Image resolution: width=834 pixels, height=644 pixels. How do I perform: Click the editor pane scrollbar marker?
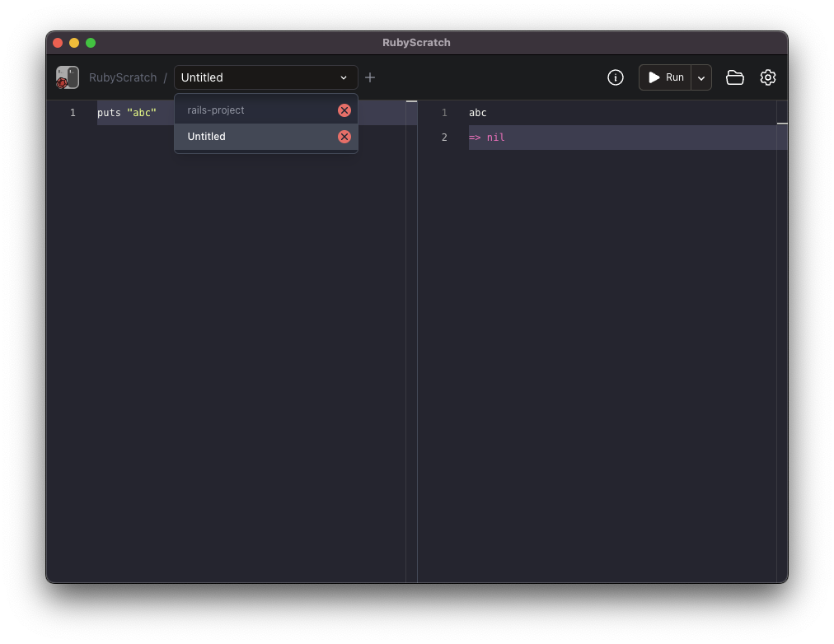412,101
